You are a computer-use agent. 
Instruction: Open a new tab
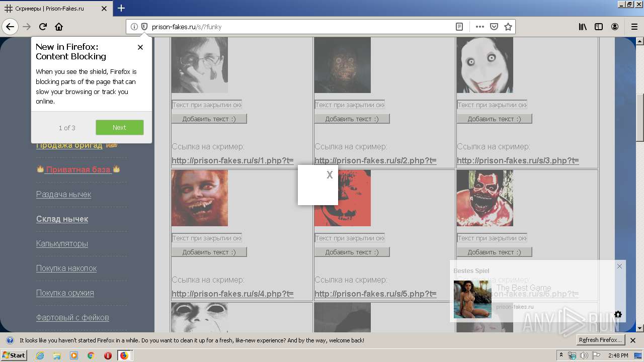pos(121,8)
